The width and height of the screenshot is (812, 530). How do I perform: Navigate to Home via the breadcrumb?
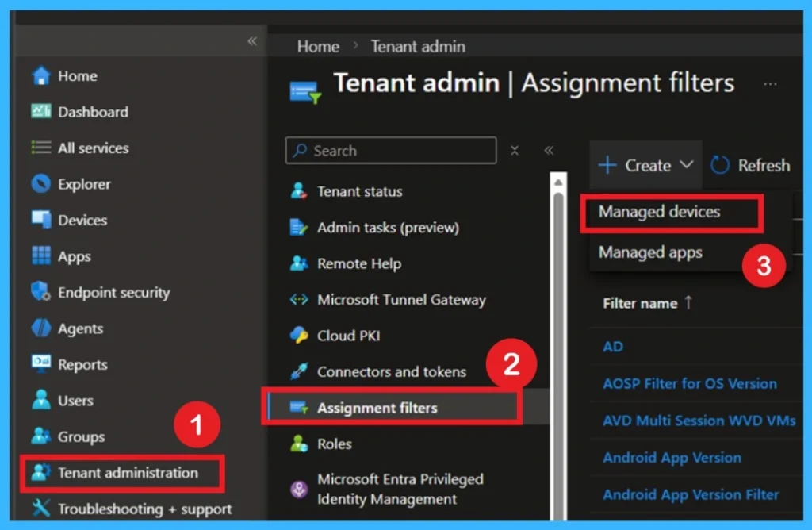click(x=318, y=46)
